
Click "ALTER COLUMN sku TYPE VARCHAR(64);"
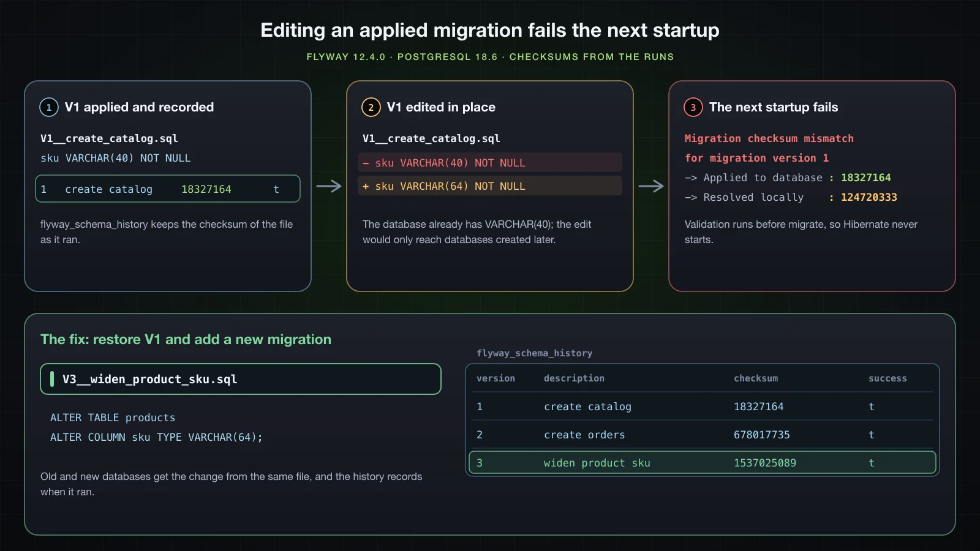coord(156,437)
